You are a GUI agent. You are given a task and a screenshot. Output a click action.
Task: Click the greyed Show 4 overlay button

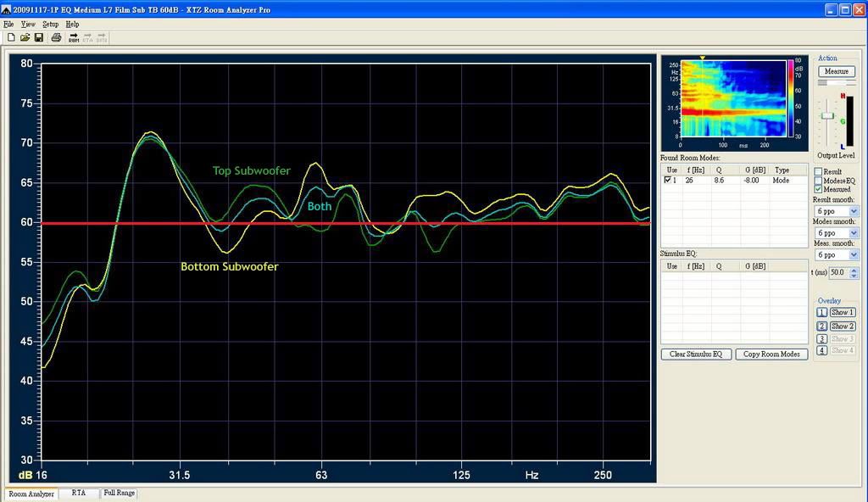click(x=843, y=350)
